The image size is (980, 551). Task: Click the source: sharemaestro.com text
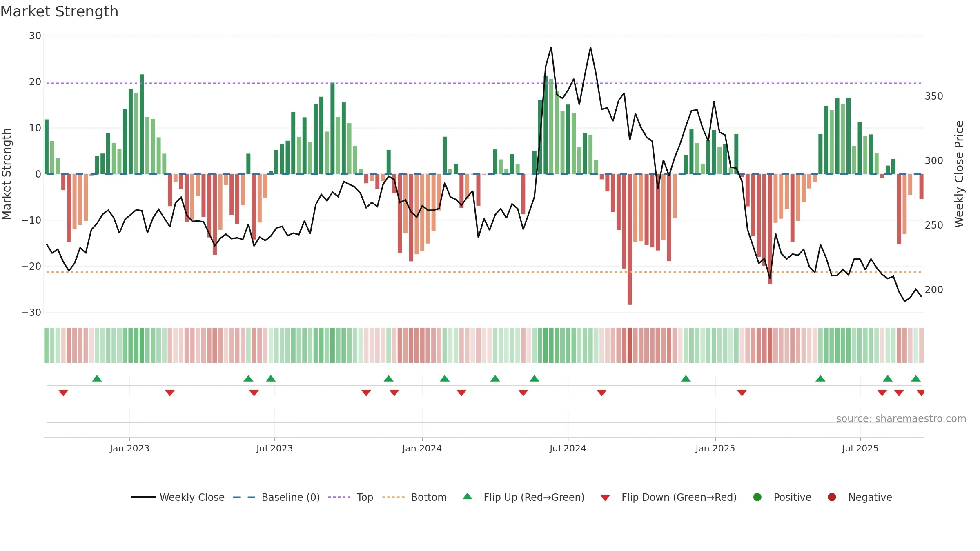pyautogui.click(x=901, y=418)
